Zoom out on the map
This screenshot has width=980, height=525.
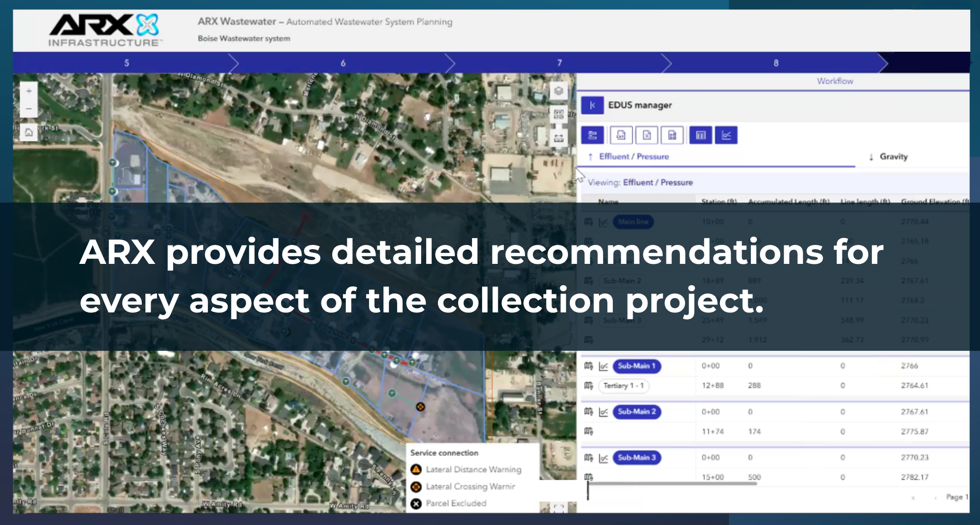(29, 109)
